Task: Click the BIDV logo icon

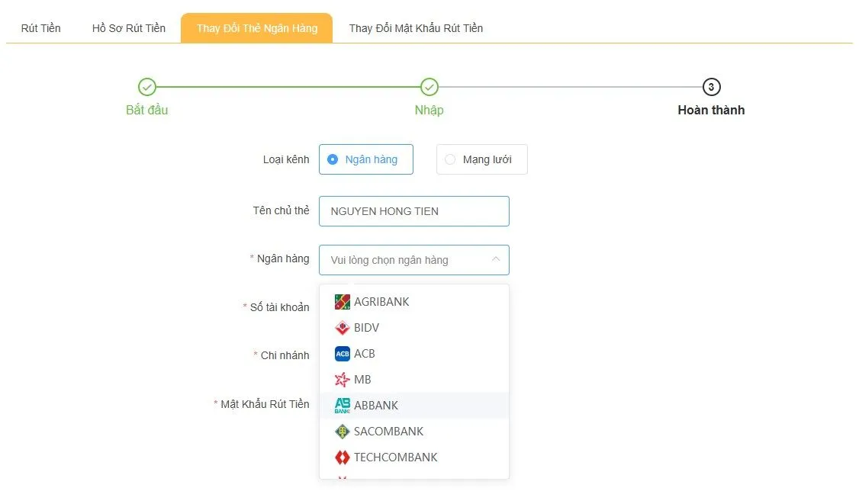Action: coord(343,328)
